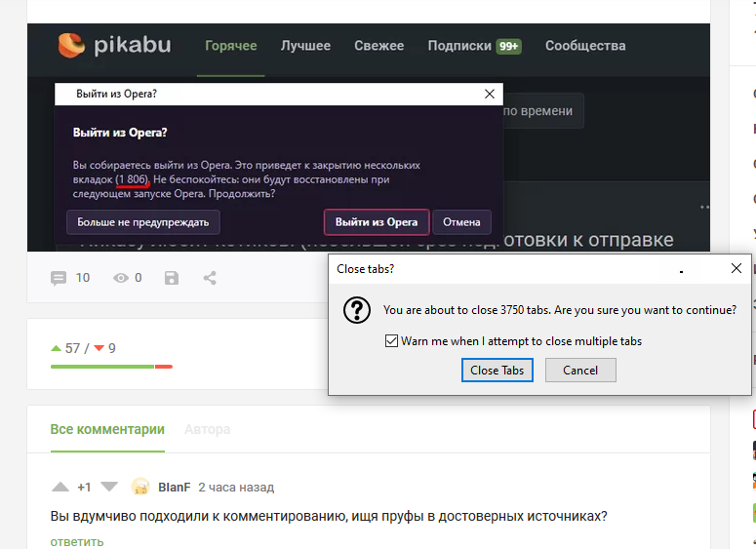Open Сообщества section
756x549 pixels.
click(x=585, y=46)
